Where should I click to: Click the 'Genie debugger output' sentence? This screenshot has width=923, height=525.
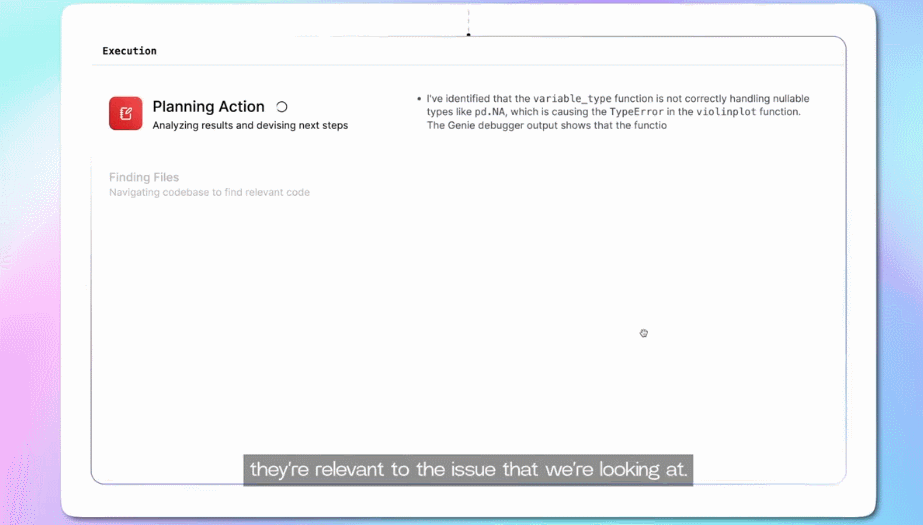[x=546, y=125]
